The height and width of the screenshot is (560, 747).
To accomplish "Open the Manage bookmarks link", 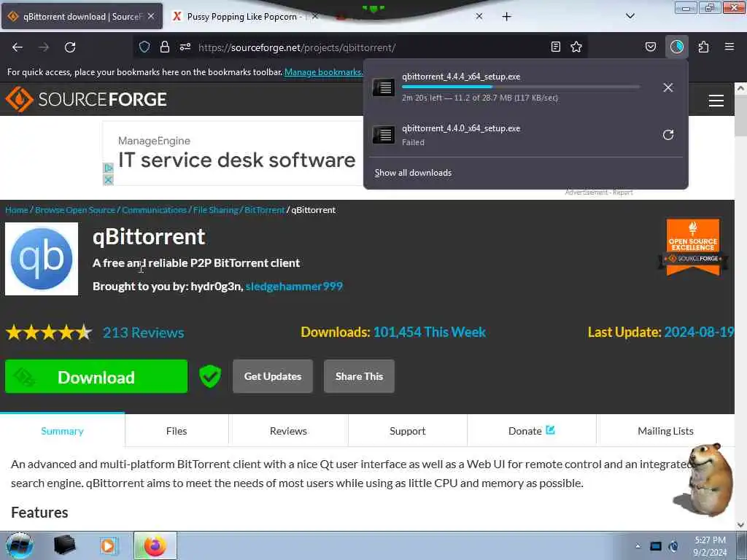I will pos(323,72).
